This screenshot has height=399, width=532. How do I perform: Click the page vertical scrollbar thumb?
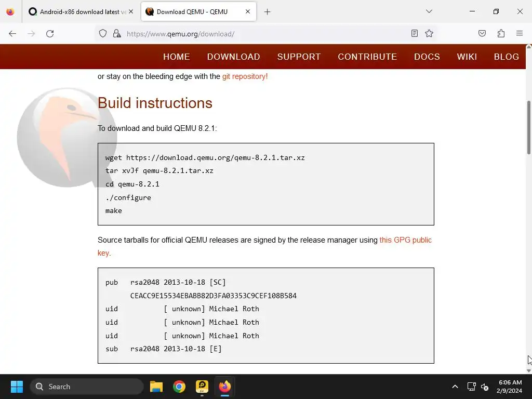coord(528,127)
